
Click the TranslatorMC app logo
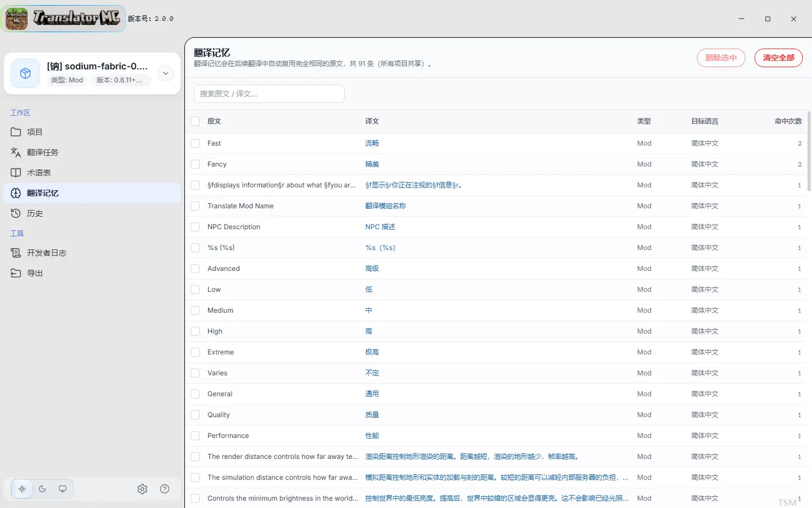coord(63,19)
